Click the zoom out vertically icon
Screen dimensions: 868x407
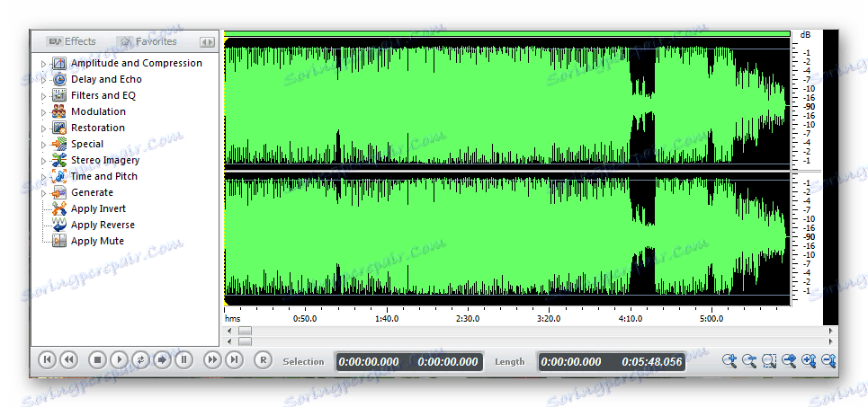click(x=828, y=361)
